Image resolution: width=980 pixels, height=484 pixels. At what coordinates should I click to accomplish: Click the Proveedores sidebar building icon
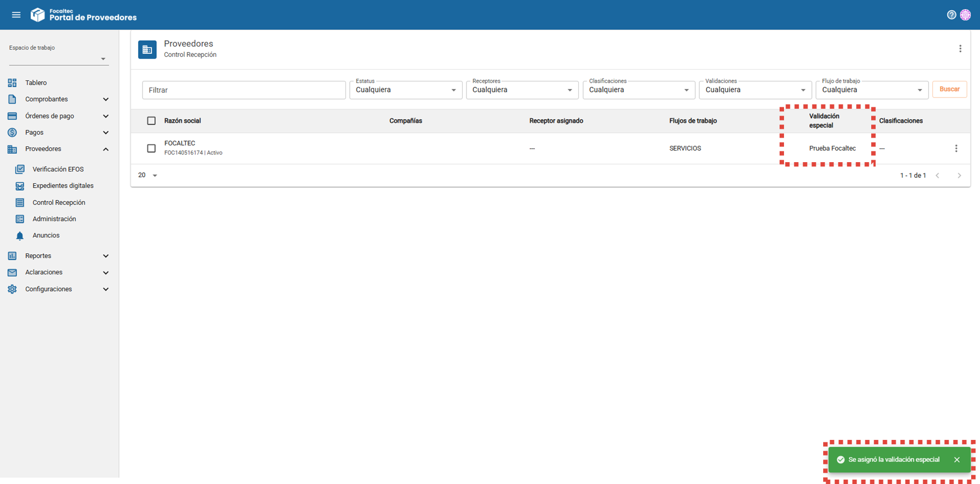coord(12,149)
